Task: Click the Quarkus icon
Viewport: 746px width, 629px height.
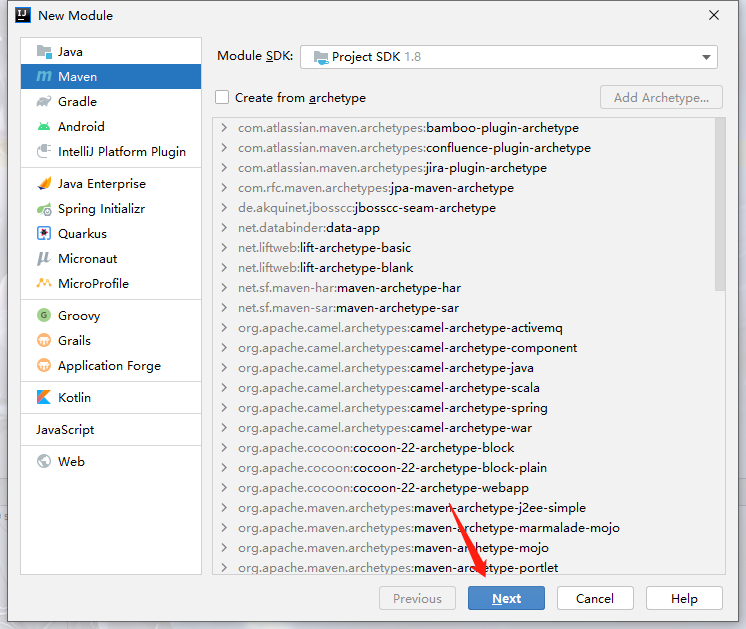Action: (44, 234)
